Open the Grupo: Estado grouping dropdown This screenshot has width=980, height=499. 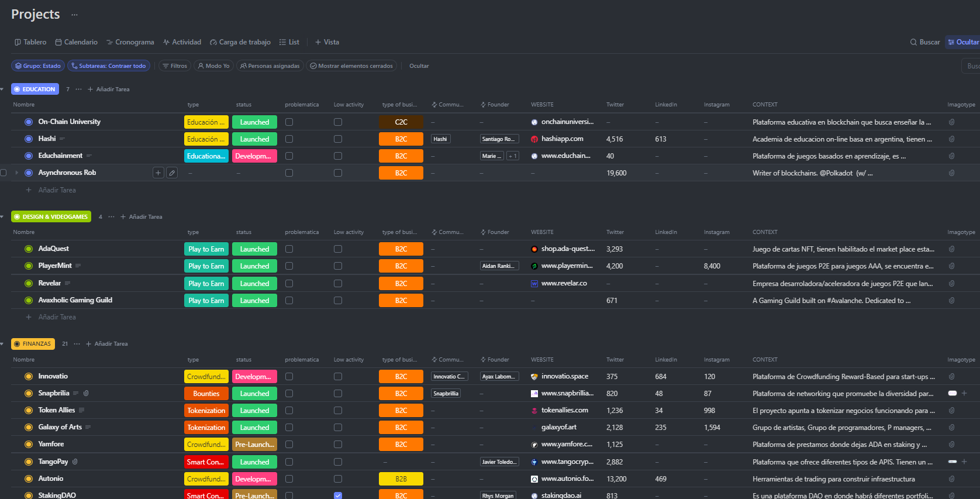tap(38, 66)
